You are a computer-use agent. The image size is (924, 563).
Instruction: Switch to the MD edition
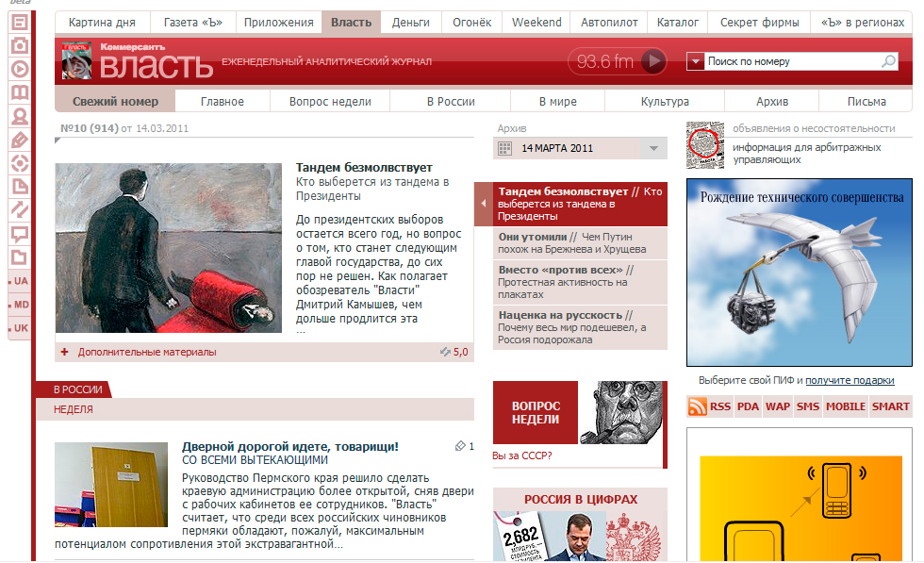[21, 305]
